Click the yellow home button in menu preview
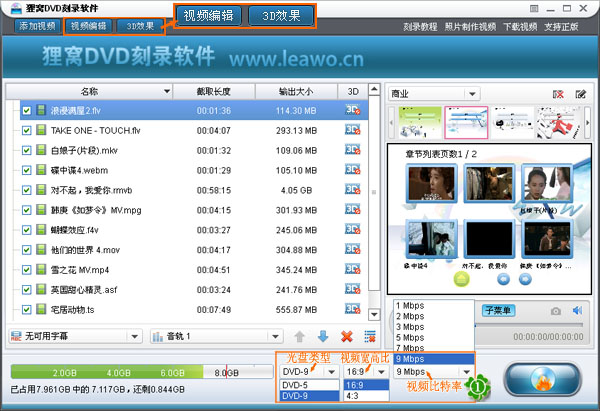The image size is (600, 411). click(x=461, y=279)
